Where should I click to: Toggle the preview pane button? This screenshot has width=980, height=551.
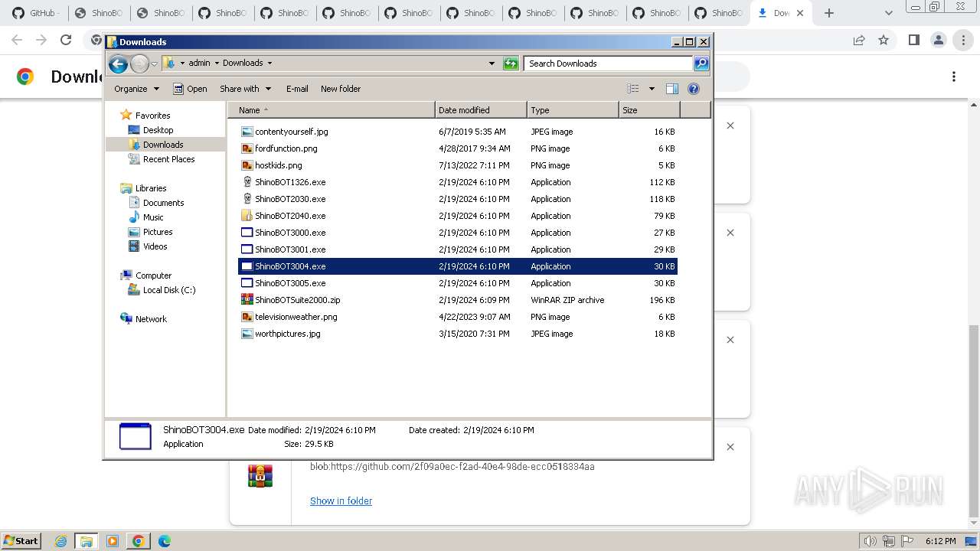672,89
